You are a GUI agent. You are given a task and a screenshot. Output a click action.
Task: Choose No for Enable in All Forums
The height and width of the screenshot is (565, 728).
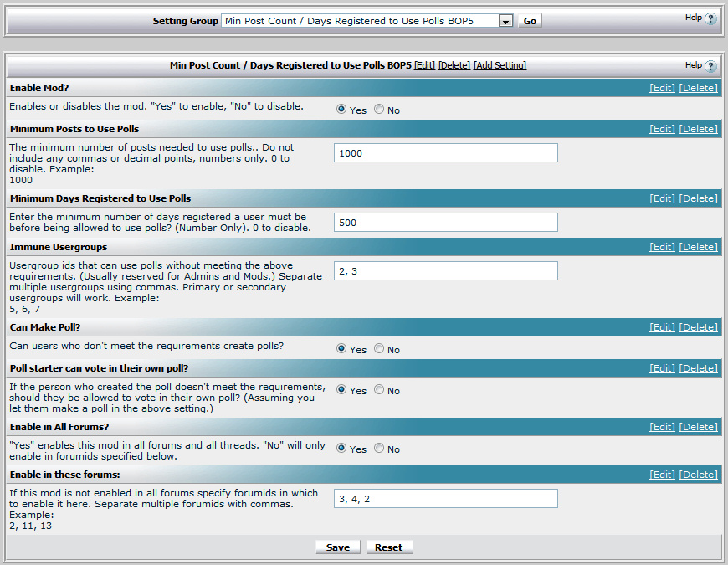[x=379, y=449]
